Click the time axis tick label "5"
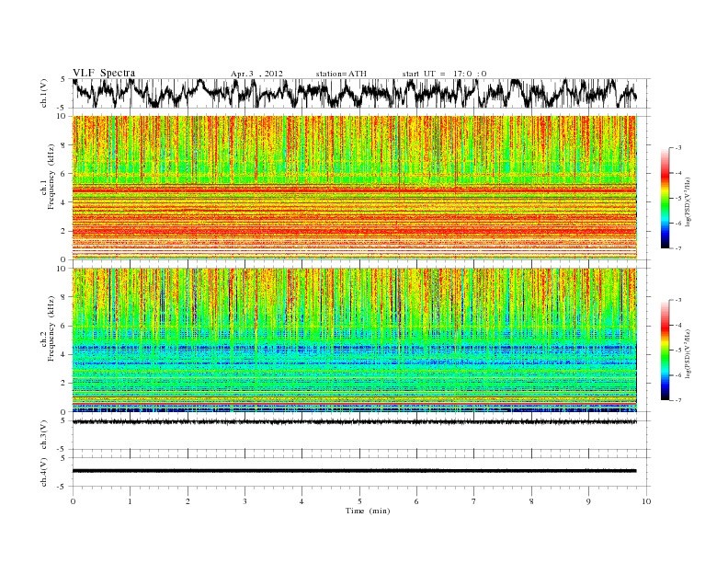The width and height of the screenshot is (728, 563). [x=359, y=501]
